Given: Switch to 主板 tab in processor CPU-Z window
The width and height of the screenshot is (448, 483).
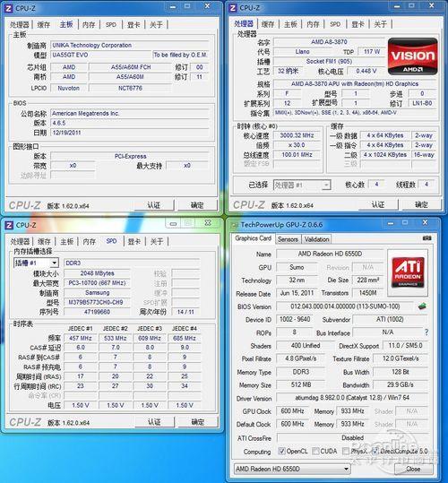Looking at the screenshot, I should coord(290,24).
